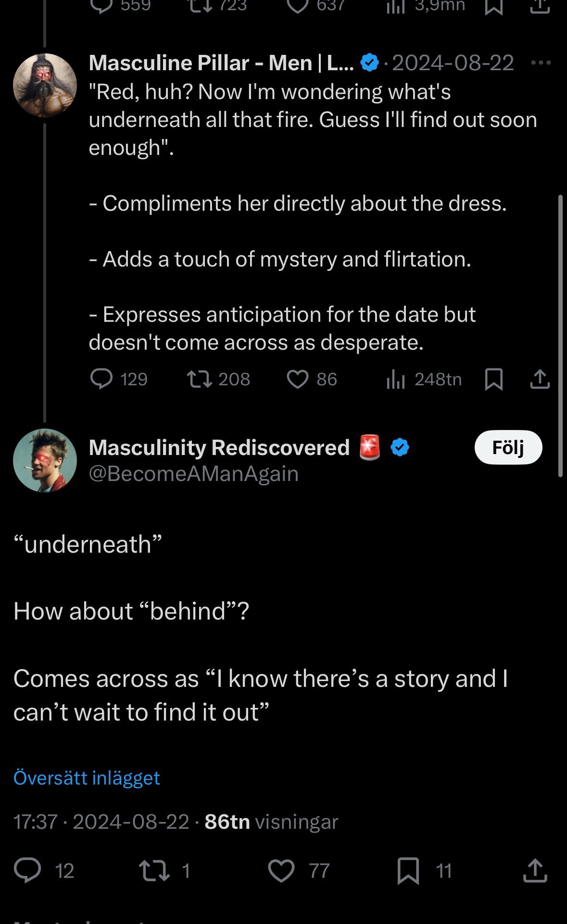Share the Masculinity Rediscovered post
Screen dimensions: 567x924
coord(535,871)
